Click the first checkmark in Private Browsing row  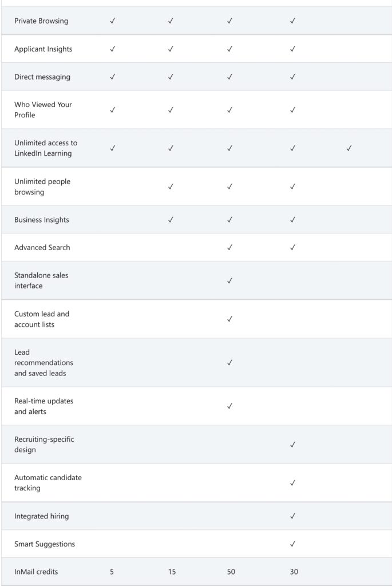click(112, 21)
